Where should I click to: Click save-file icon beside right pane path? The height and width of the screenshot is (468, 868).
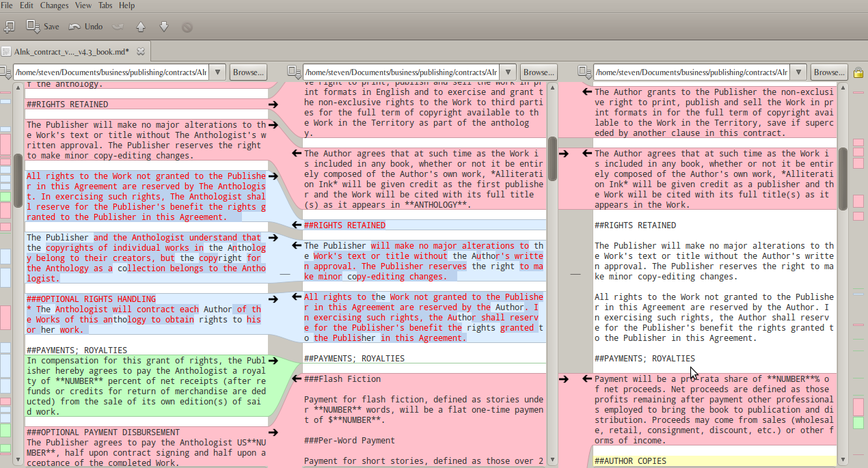(x=584, y=72)
